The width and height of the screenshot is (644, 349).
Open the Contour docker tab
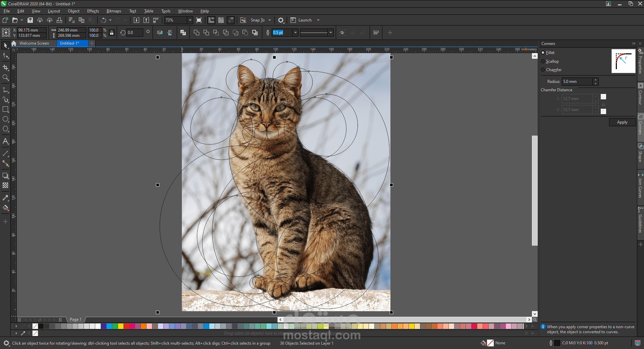641,97
